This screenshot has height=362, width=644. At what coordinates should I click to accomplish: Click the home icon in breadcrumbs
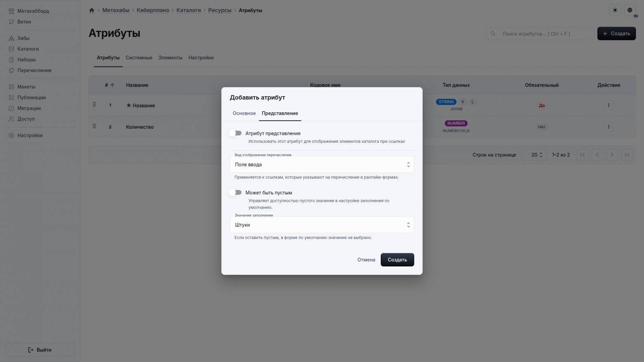92,10
